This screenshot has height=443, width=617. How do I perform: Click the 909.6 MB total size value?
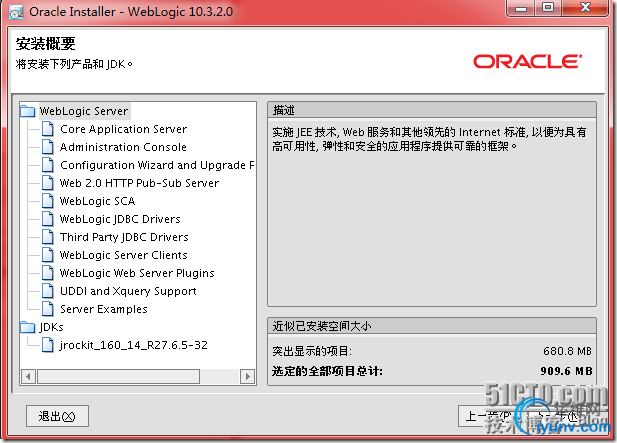[566, 371]
